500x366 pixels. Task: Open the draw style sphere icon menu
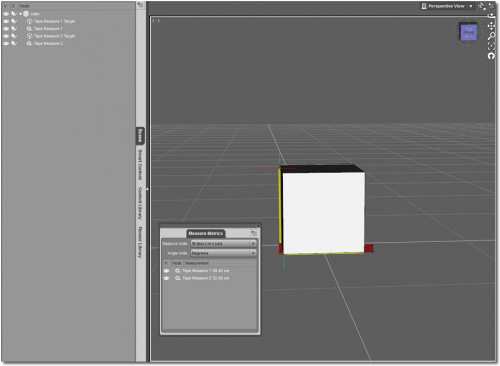[x=481, y=6]
